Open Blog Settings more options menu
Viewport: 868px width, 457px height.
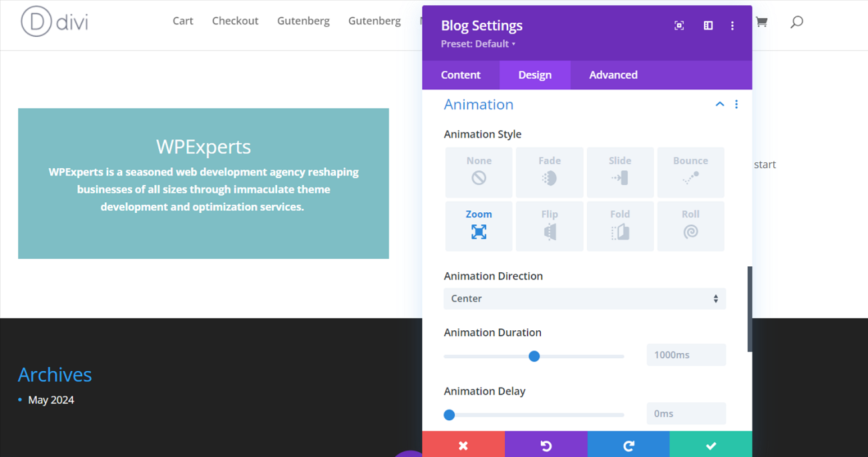pos(732,25)
